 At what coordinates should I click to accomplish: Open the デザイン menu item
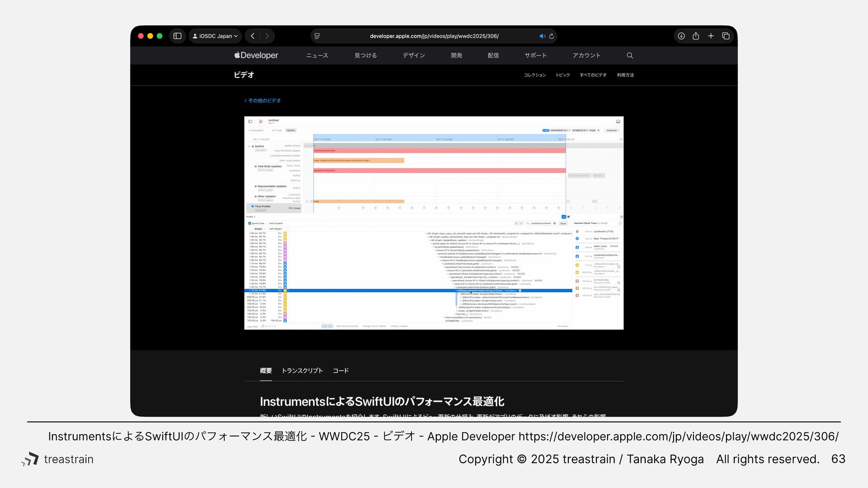pos(414,56)
